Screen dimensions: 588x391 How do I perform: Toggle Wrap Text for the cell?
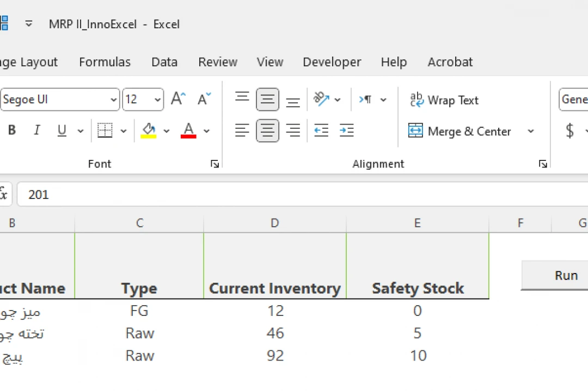tap(444, 100)
